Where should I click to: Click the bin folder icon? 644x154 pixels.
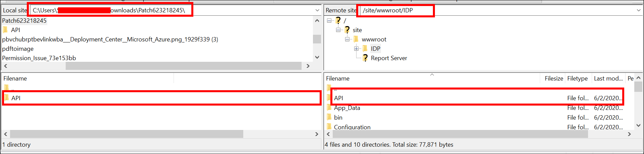tap(329, 117)
